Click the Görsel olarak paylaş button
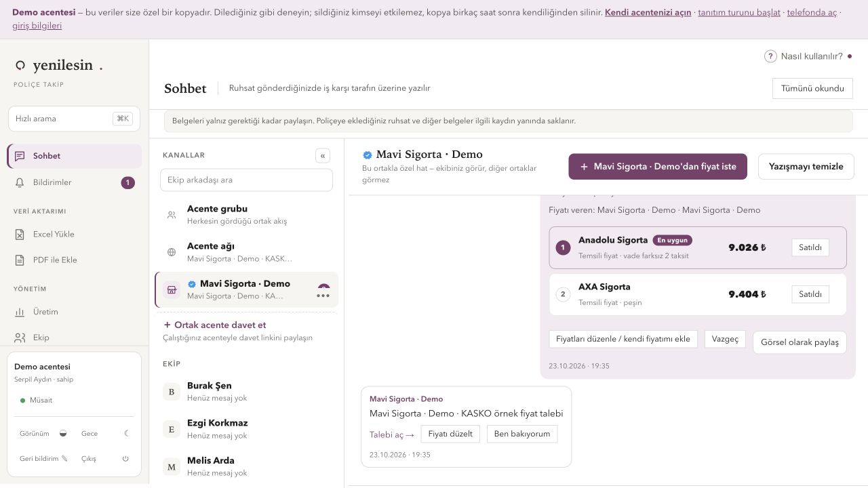The width and height of the screenshot is (868, 488). (x=800, y=342)
